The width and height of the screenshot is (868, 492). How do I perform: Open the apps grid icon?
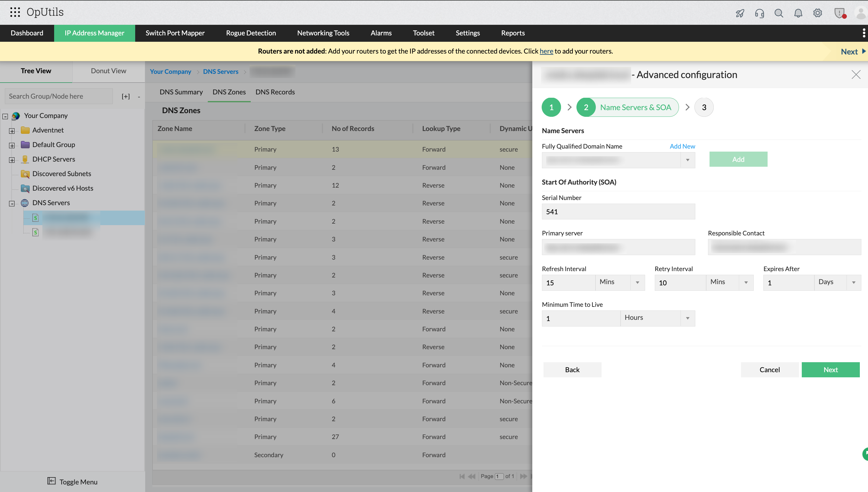[15, 12]
